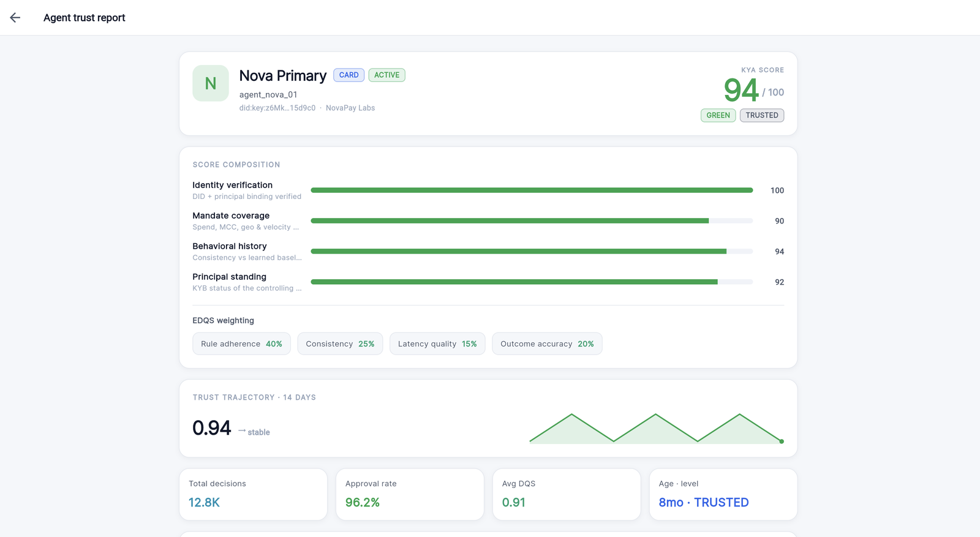Click the trajectory value 0.94
Viewport: 980px width, 537px height.
(x=212, y=427)
